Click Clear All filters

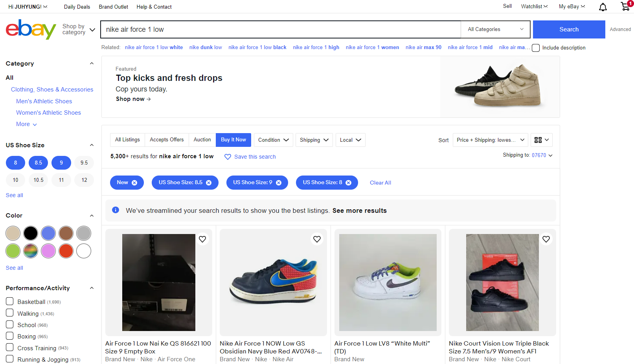[x=380, y=183]
